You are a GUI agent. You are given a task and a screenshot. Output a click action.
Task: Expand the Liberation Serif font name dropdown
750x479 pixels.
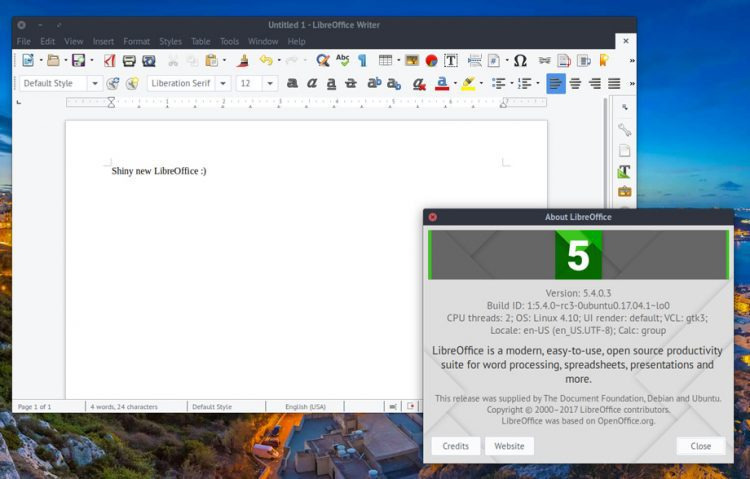pos(223,83)
